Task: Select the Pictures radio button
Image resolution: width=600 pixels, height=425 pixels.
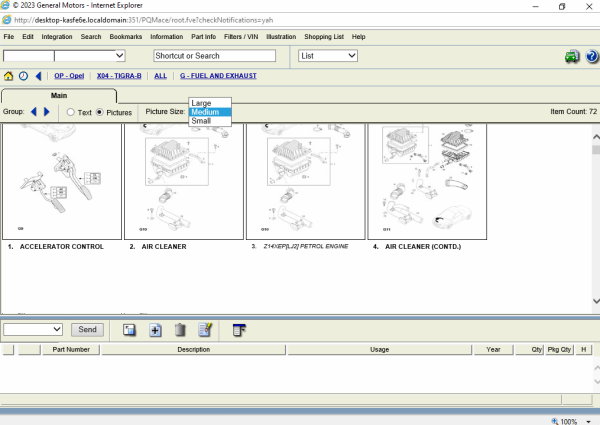Action: (x=99, y=112)
